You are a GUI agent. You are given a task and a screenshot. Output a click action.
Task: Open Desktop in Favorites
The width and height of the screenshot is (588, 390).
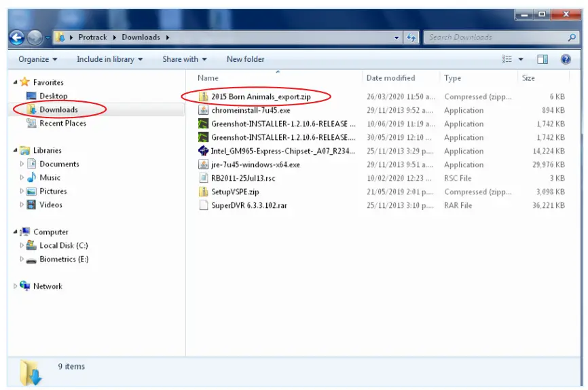[53, 96]
